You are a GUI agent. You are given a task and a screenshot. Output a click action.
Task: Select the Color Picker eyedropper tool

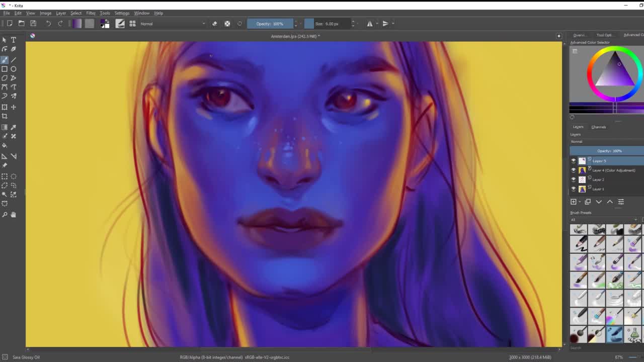[14, 127]
